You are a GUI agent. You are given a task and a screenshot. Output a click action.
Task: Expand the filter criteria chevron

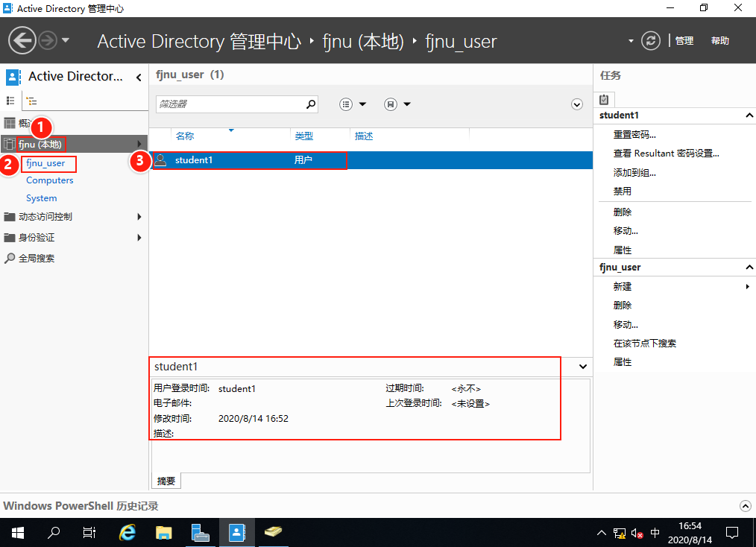(576, 104)
